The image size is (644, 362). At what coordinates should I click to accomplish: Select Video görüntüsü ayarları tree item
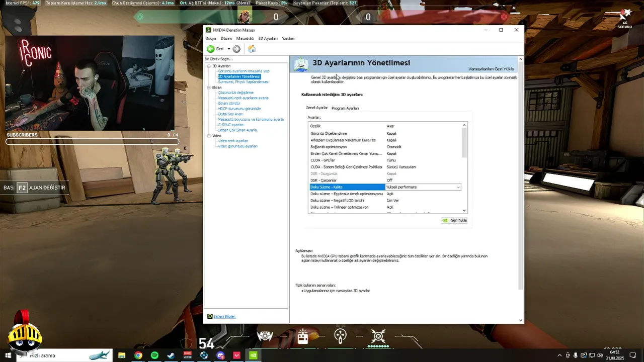click(x=237, y=146)
